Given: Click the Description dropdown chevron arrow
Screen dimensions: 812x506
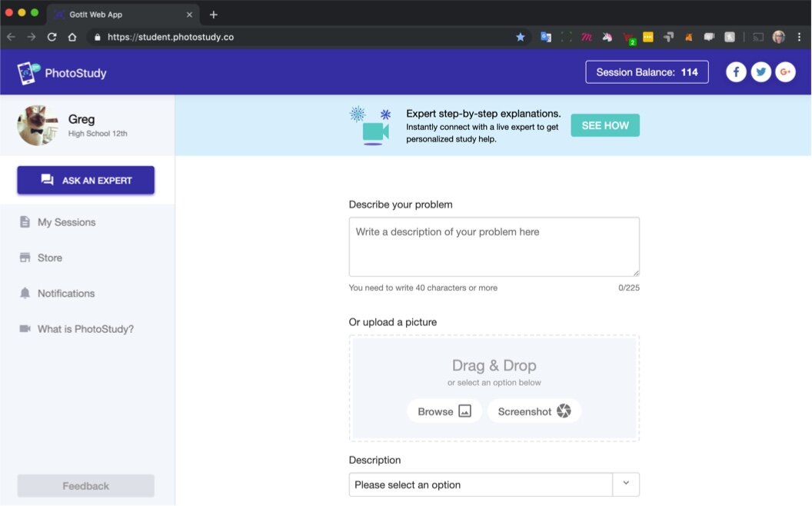Looking at the screenshot, I should (626, 483).
